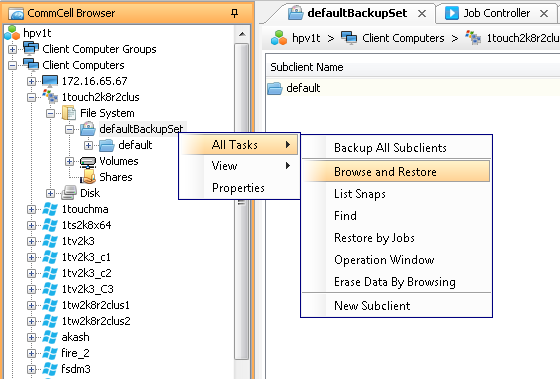Click the pin icon in CommCell Browser header
Screen dimensions: 560x379
pos(234,13)
